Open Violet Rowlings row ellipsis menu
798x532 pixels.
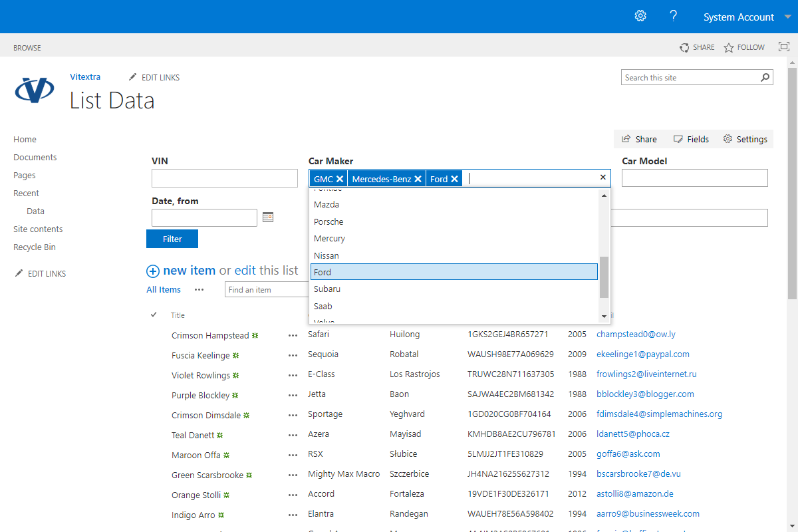pos(293,376)
